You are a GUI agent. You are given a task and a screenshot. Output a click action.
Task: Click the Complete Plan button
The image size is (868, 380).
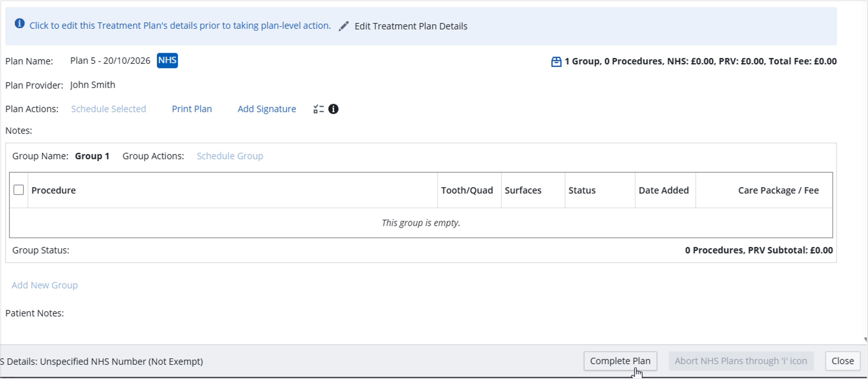(620, 361)
